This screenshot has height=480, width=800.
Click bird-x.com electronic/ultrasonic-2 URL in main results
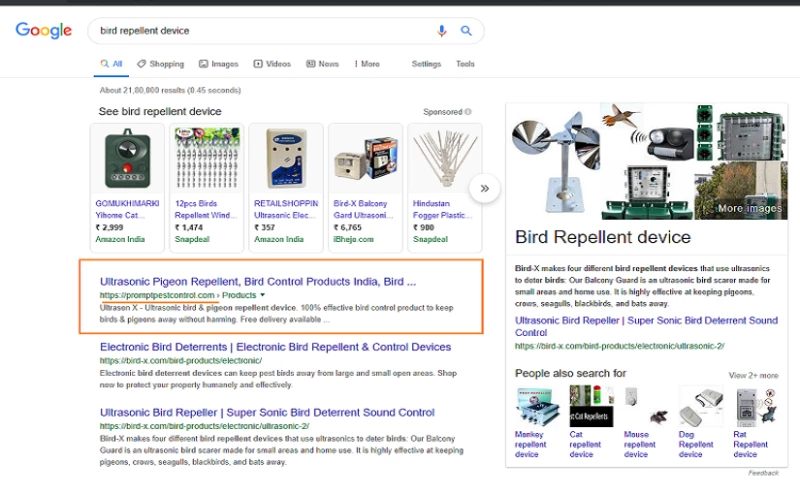click(x=204, y=426)
